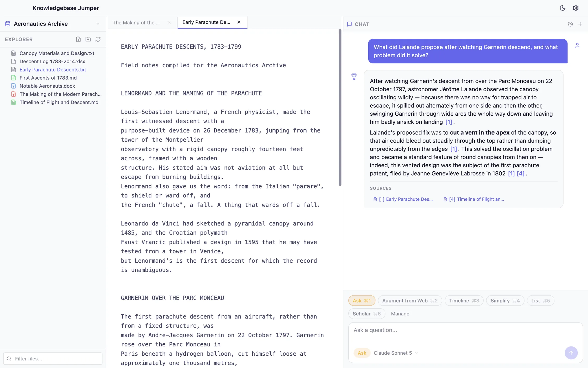Viewport: 588px width, 368px height.
Task: Select the Scholar ⌘6 mode
Action: coord(367,314)
